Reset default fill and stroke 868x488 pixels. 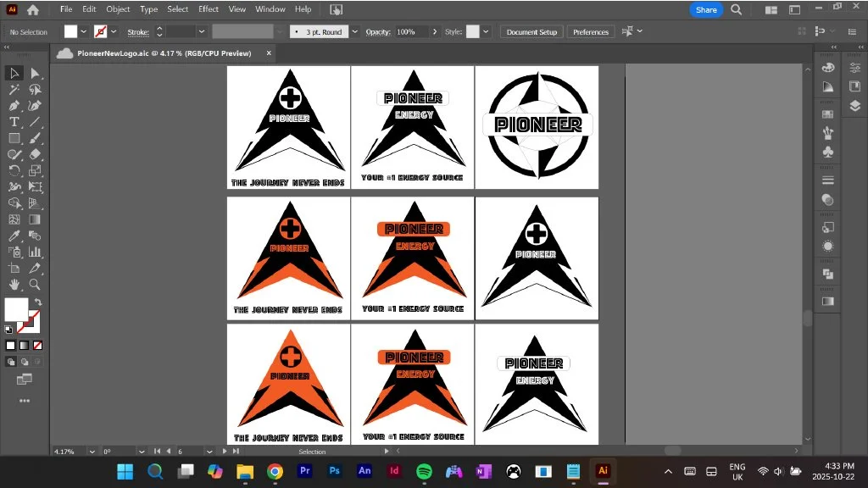pyautogui.click(x=8, y=330)
